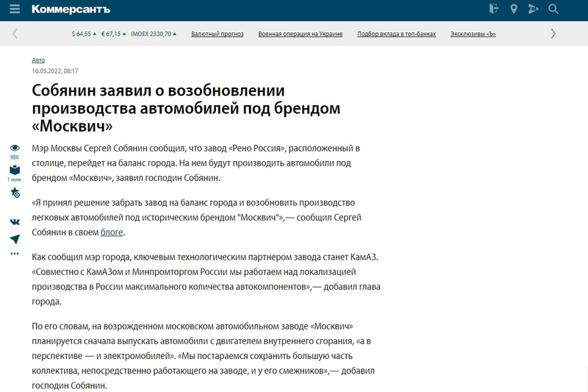Screen dimensions: 588x392
Task: Open the Эксклюзивы «Ъ» link
Action: tap(473, 34)
